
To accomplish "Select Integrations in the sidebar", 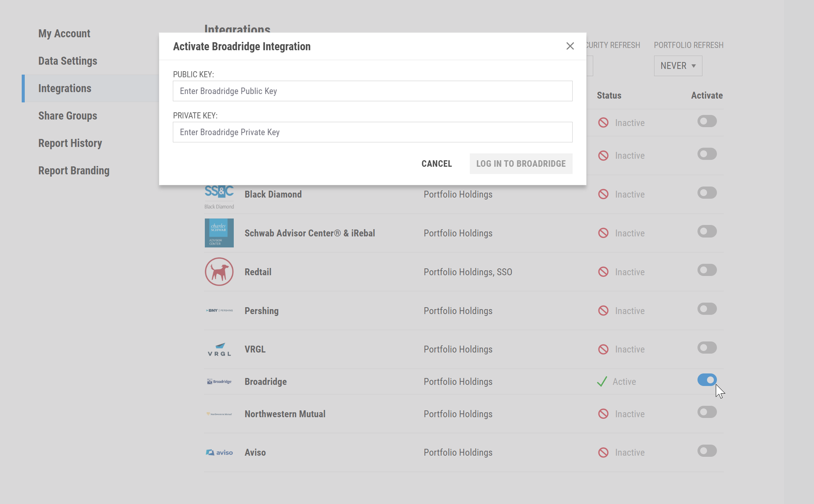I will point(91,88).
